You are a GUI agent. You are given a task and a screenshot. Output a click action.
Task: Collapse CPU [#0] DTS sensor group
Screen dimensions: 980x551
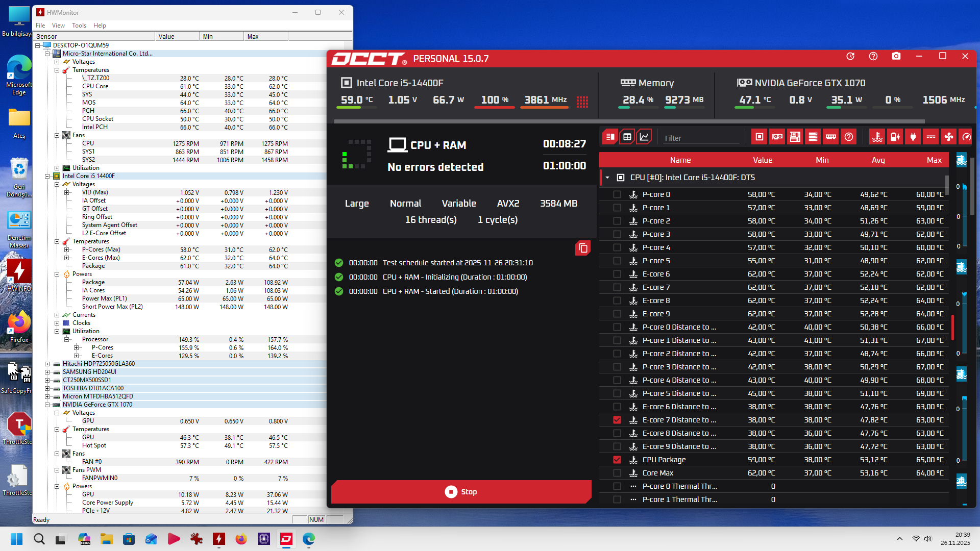[x=607, y=178]
